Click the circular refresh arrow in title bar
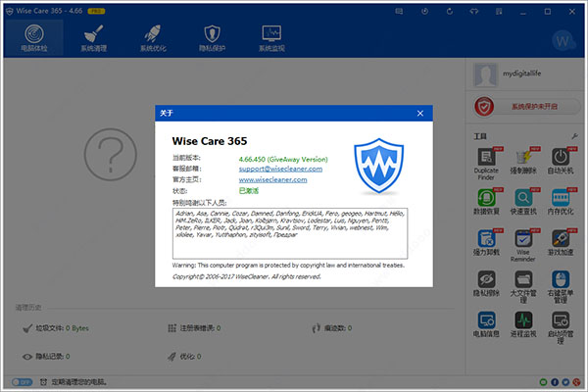Screen dimensions: 588x392 (x=449, y=11)
